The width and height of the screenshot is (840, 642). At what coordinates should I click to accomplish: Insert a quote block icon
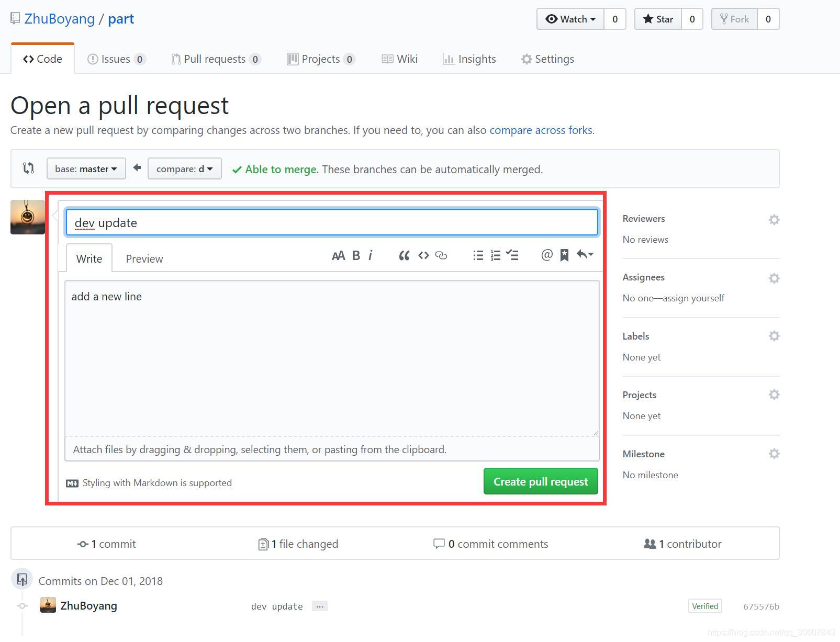coord(404,255)
